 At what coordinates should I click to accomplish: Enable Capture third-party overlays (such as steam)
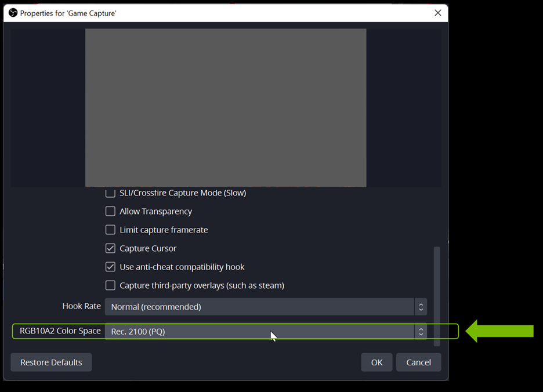[x=110, y=285]
